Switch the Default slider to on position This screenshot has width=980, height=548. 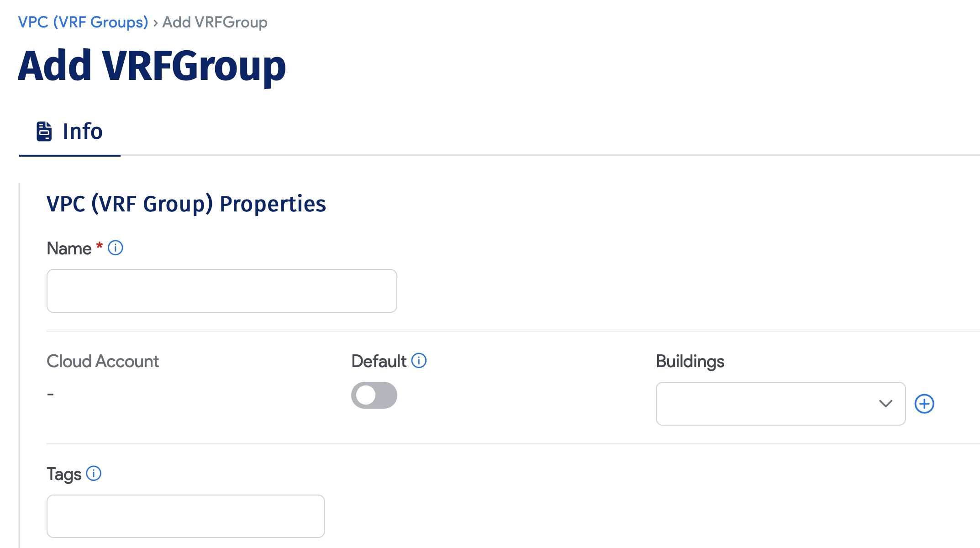point(374,395)
